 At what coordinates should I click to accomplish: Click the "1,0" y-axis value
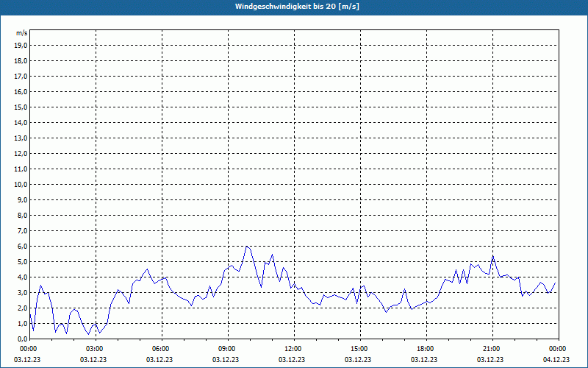22,324
